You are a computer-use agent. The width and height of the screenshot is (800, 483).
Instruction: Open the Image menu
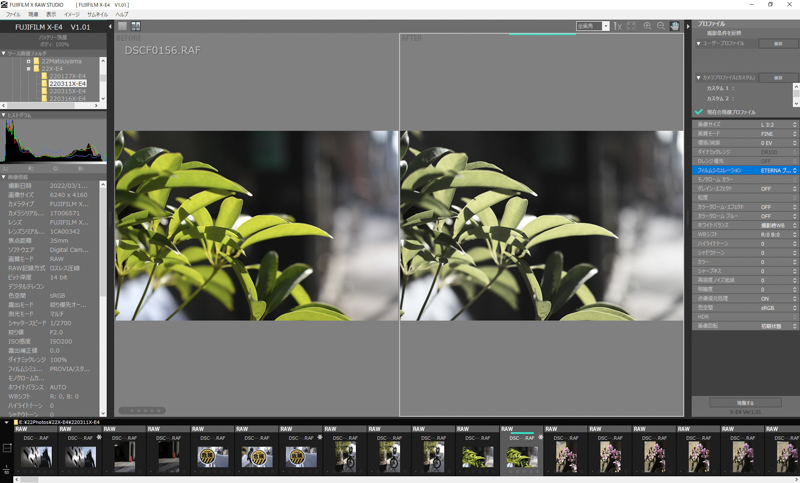pyautogui.click(x=71, y=14)
